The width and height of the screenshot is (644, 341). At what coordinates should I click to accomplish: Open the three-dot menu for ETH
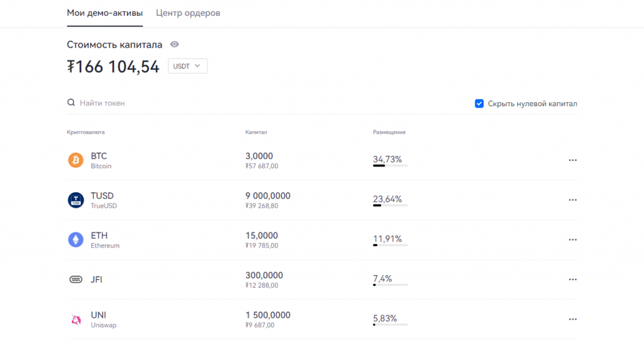[572, 240]
